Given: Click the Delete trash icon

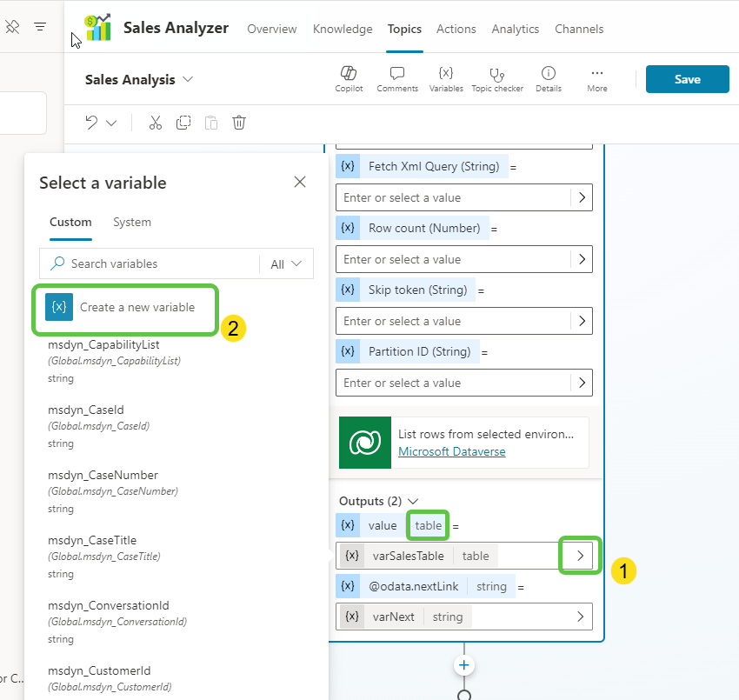Looking at the screenshot, I should tap(239, 123).
